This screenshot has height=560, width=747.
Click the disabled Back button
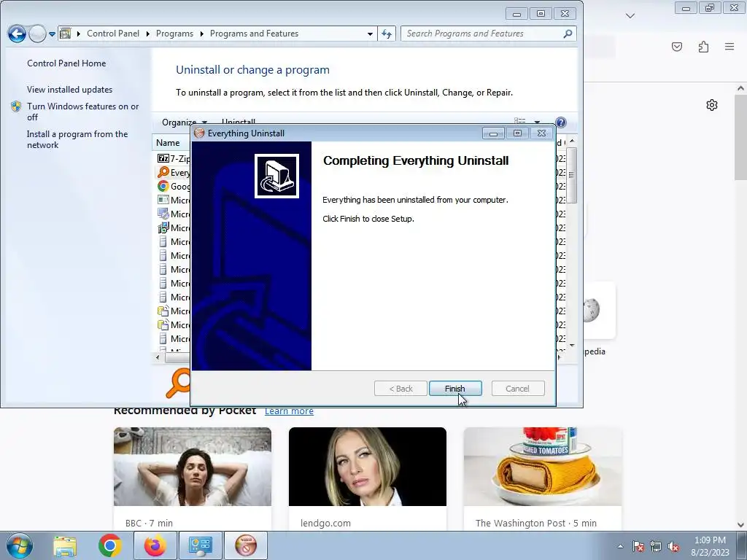[400, 389]
